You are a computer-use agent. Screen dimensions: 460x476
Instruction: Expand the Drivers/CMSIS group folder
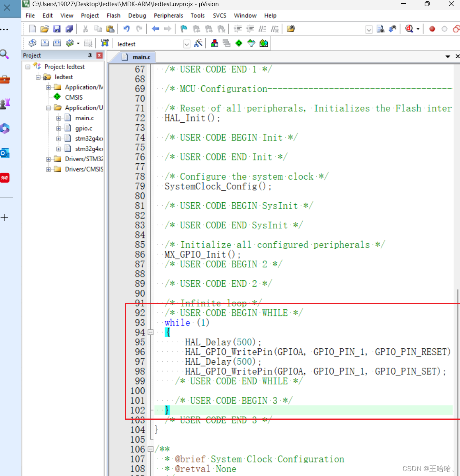[48, 169]
